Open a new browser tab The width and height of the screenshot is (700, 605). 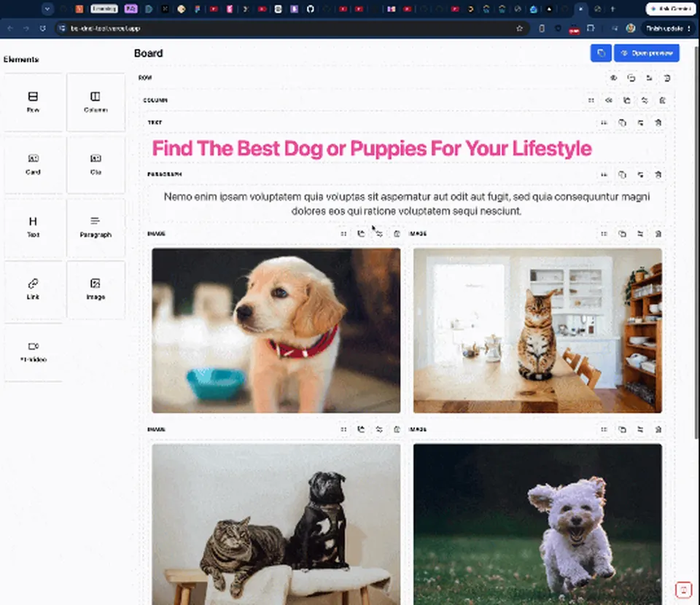613,9
